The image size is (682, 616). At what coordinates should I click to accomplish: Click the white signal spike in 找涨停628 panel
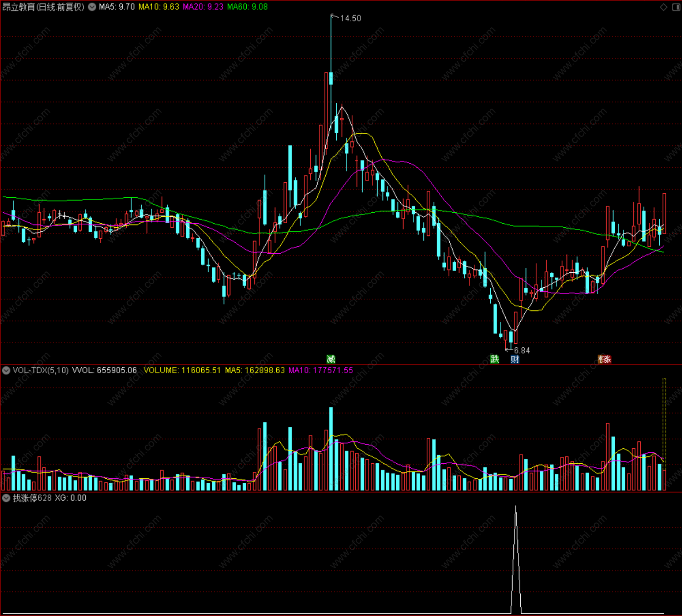click(x=516, y=560)
